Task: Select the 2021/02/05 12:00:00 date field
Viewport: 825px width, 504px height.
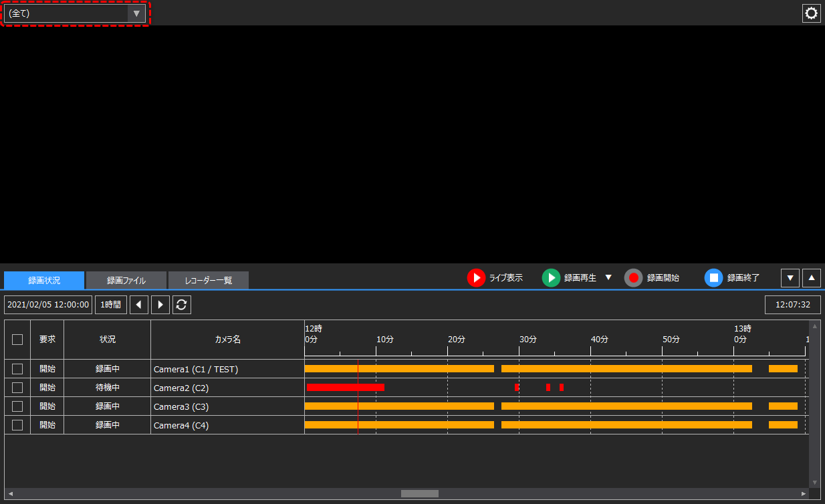Action: (x=47, y=304)
